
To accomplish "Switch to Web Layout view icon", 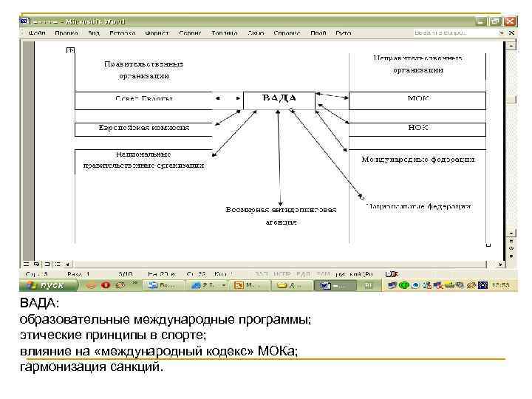I will 37,264.
